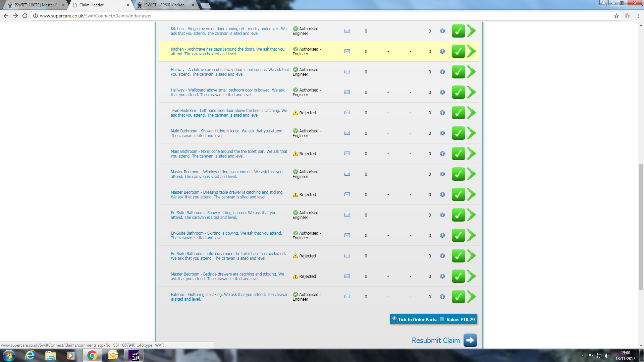Expand Kitchen Hinge covers row with green chevron

pyautogui.click(x=472, y=31)
